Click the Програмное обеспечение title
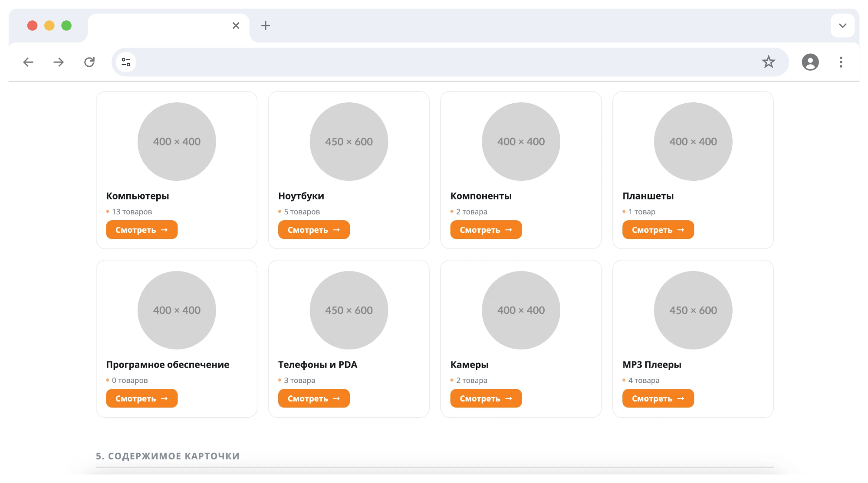 (168, 365)
